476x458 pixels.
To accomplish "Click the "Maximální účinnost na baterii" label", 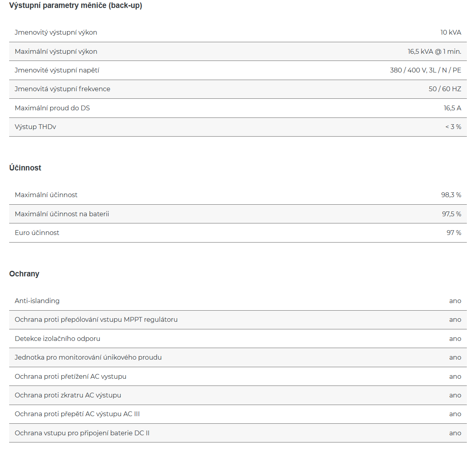I will [x=62, y=214].
